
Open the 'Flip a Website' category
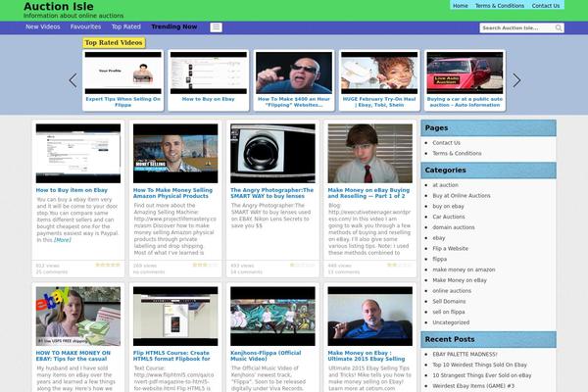point(451,248)
